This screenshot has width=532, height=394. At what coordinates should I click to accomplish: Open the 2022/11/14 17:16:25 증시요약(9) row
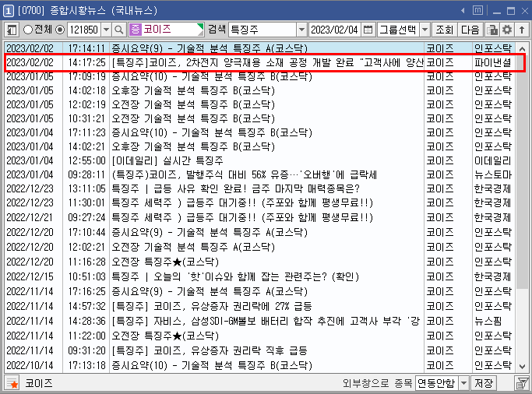coord(259,291)
